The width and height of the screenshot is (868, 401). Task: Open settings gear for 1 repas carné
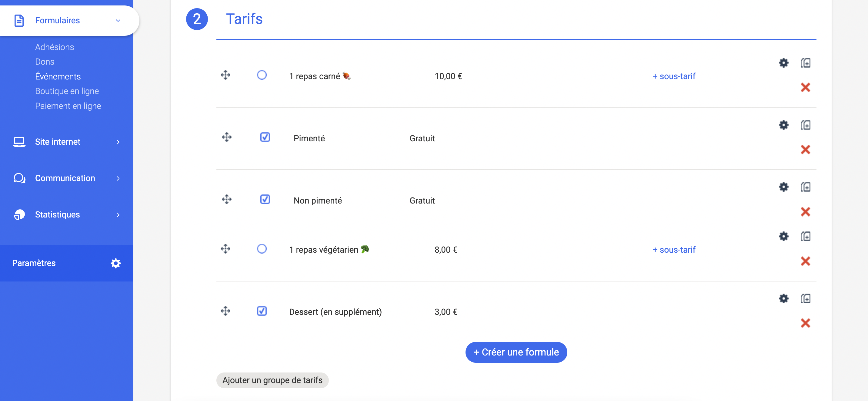point(783,63)
